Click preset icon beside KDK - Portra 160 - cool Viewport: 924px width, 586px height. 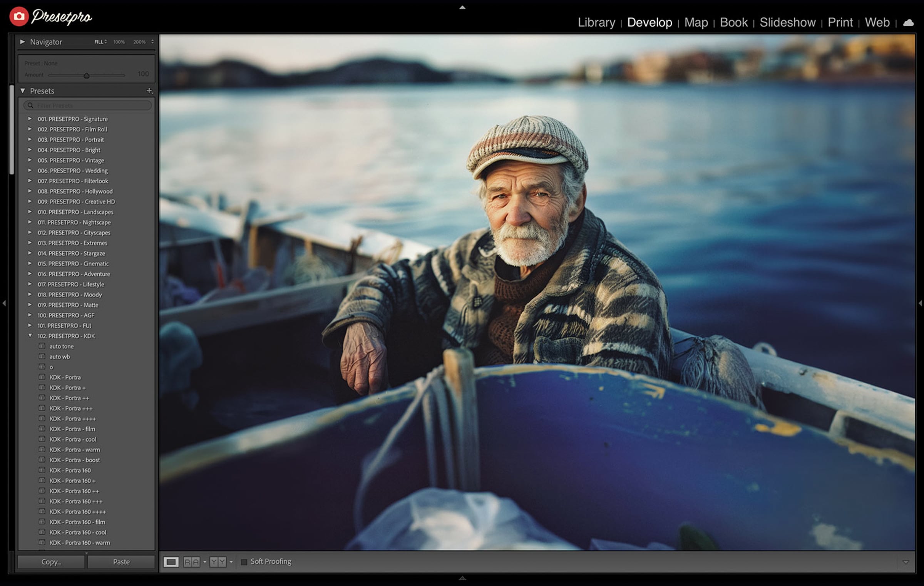pyautogui.click(x=42, y=532)
